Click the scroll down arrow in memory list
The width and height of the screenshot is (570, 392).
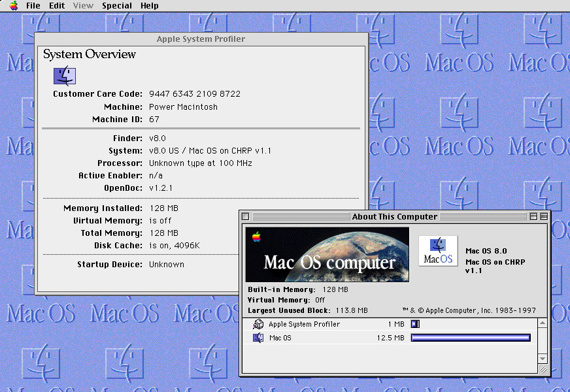pyautogui.click(x=541, y=359)
